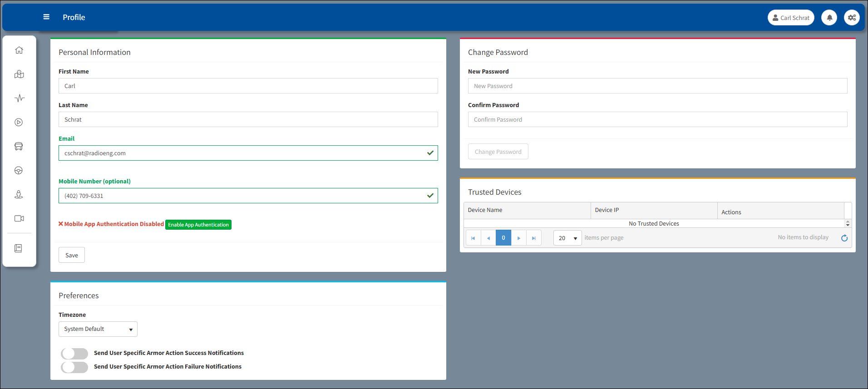Open the Home page from sidebar

[19, 50]
